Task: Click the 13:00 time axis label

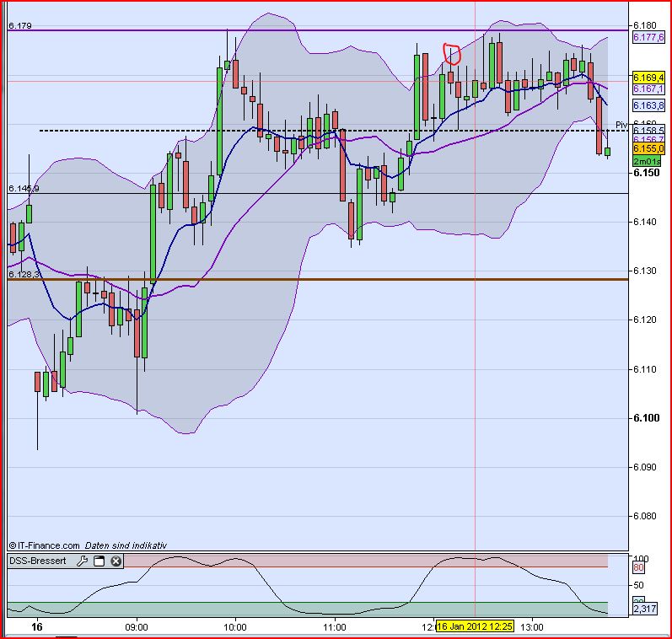Action: coord(532,627)
